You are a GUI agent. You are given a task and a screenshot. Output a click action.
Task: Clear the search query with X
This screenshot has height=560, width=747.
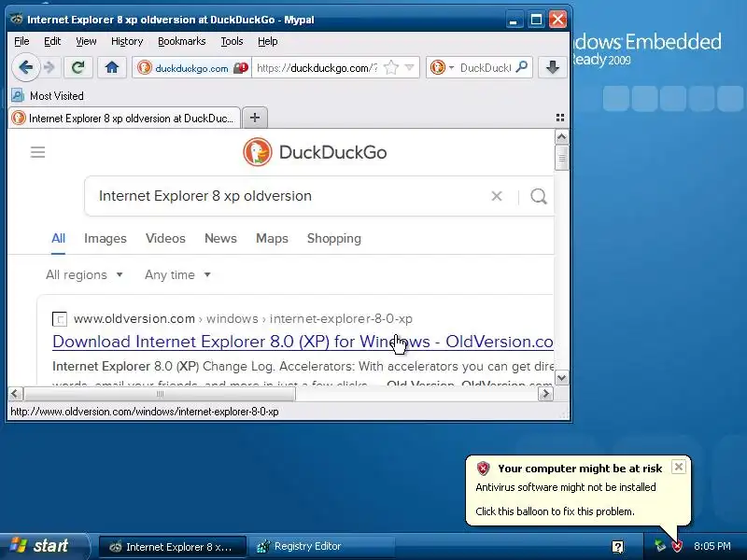point(497,196)
